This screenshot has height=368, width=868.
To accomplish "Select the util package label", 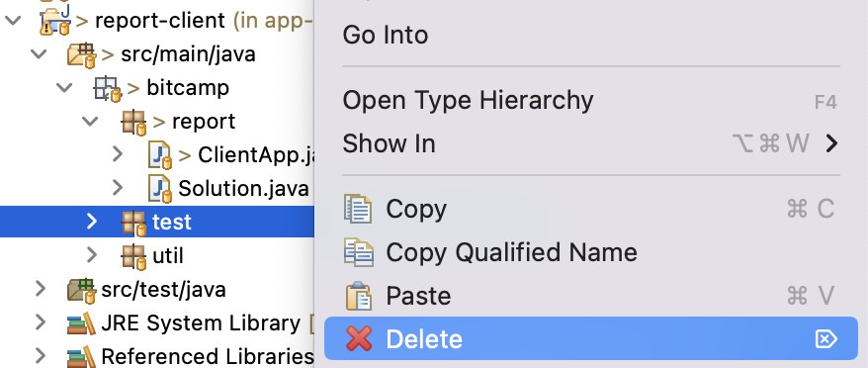I will click(168, 256).
